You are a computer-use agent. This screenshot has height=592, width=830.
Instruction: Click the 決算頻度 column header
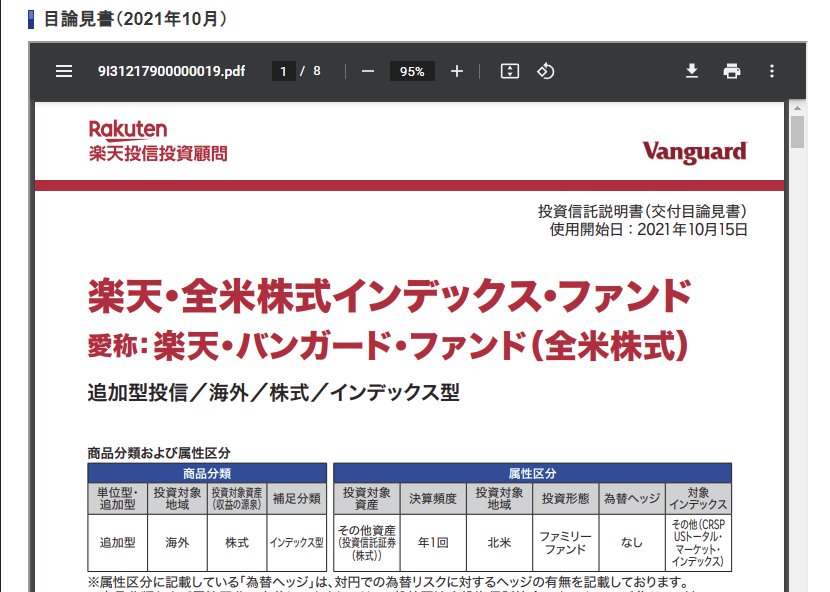coord(433,498)
